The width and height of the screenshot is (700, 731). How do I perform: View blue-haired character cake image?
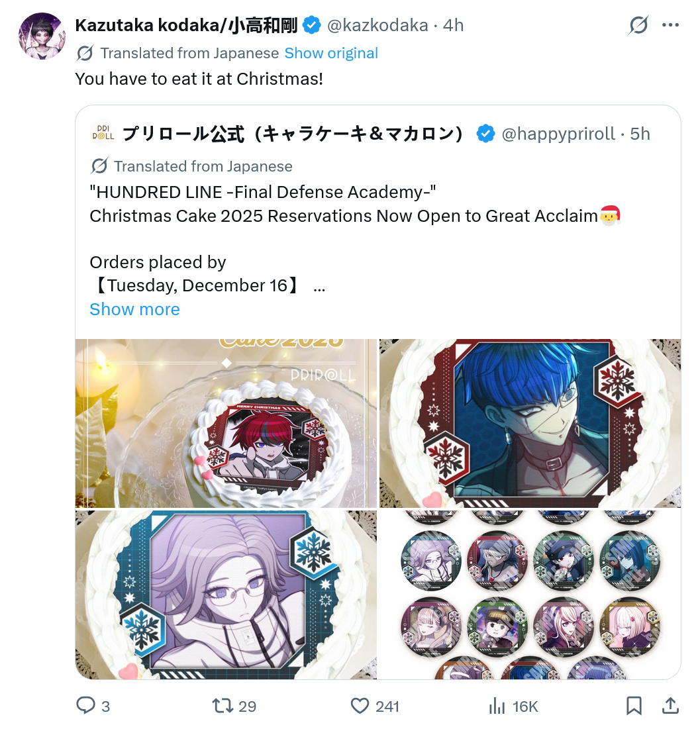pos(530,423)
